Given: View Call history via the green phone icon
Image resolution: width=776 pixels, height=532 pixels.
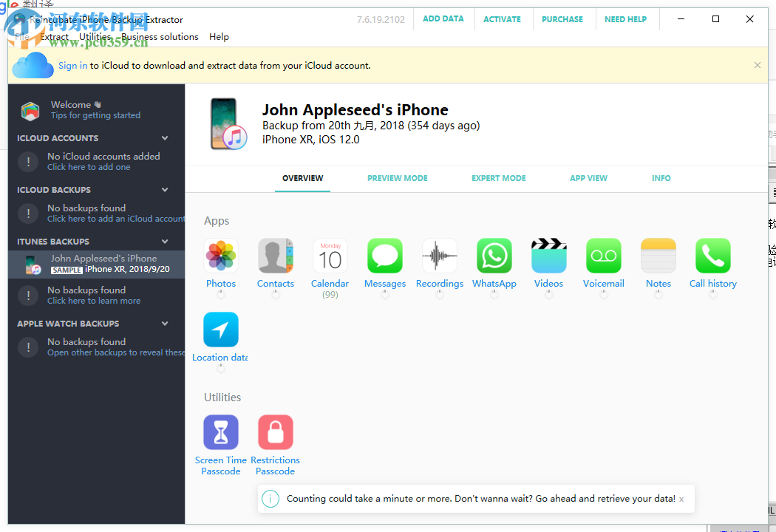Looking at the screenshot, I should [712, 256].
